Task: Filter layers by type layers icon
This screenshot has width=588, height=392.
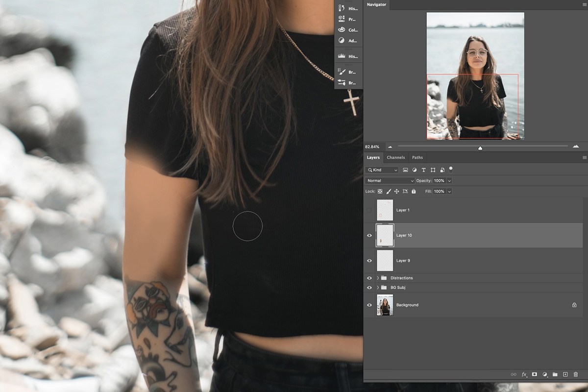Action: 424,170
